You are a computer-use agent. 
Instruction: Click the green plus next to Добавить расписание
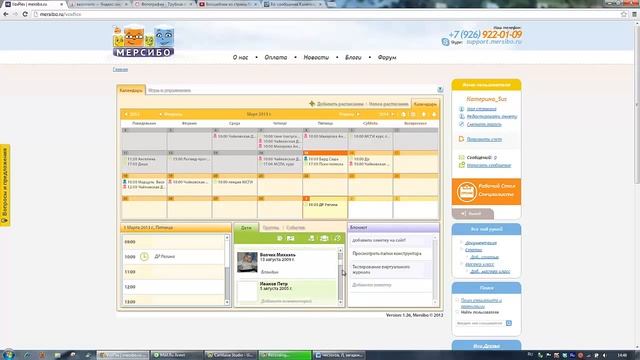point(312,104)
